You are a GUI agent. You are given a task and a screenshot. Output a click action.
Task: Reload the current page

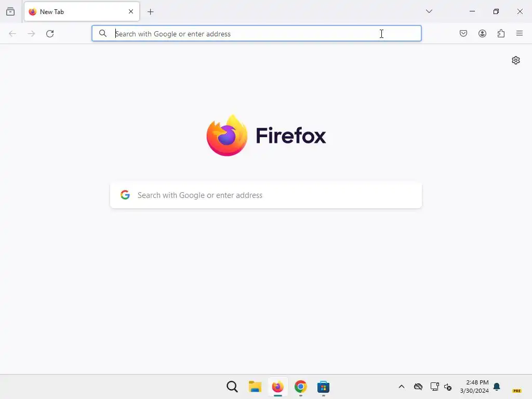coord(50,34)
